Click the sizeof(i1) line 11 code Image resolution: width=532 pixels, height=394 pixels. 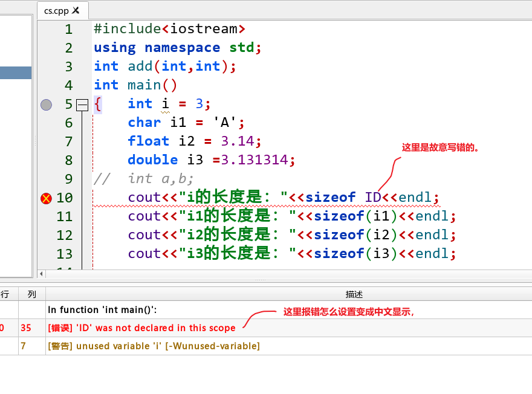292,216
